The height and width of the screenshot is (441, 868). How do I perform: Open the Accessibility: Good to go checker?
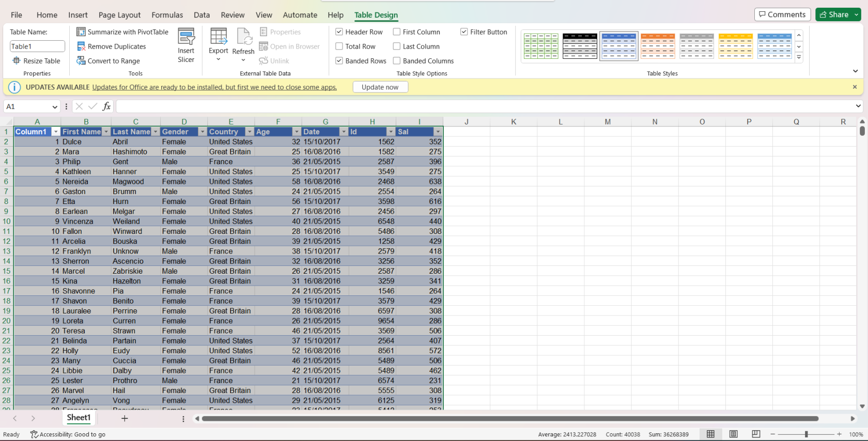(68, 434)
